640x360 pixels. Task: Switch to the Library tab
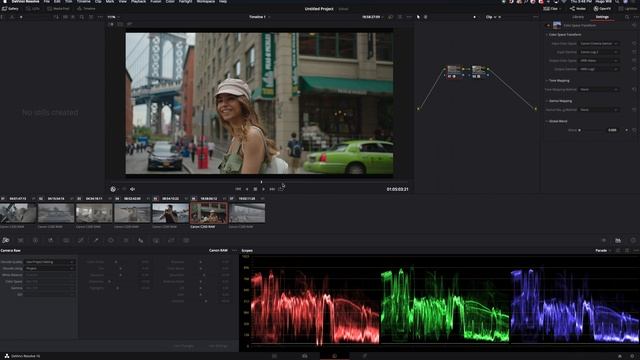(578, 17)
